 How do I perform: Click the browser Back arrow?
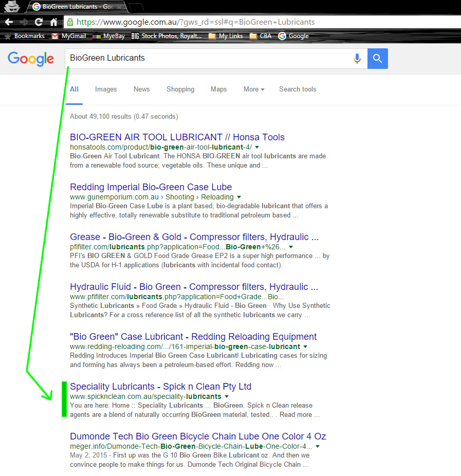(9, 22)
